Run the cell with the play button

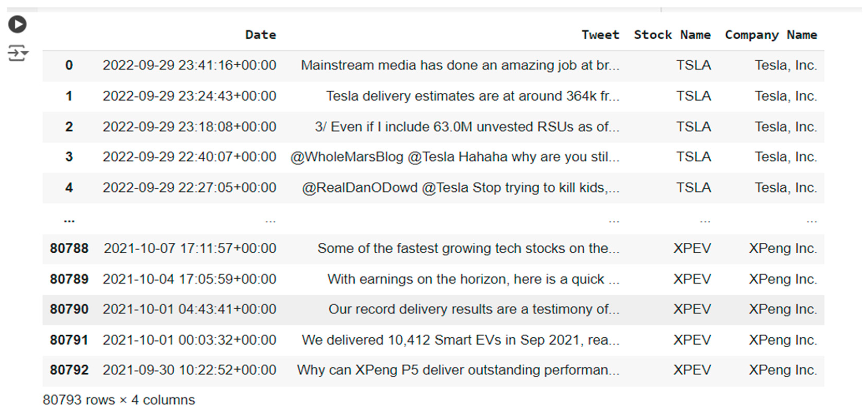click(x=18, y=24)
